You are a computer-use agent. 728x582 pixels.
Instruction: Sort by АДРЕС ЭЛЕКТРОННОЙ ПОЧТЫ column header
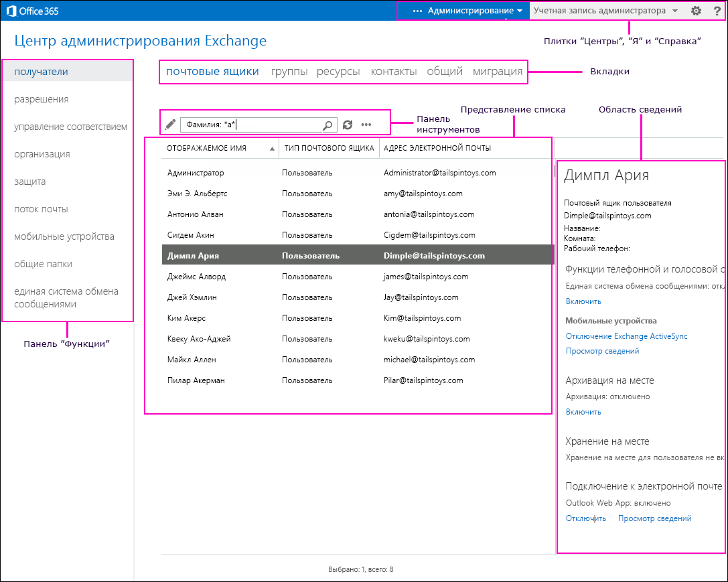click(437, 148)
